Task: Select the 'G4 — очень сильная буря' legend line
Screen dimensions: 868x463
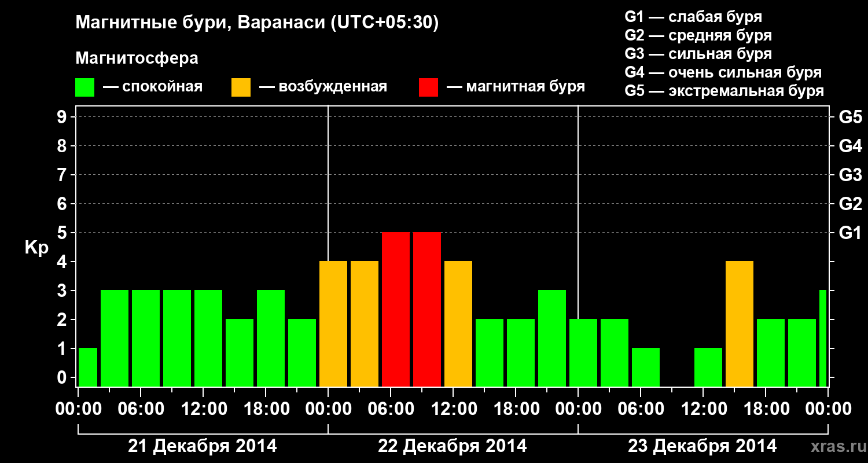Action: [x=723, y=72]
